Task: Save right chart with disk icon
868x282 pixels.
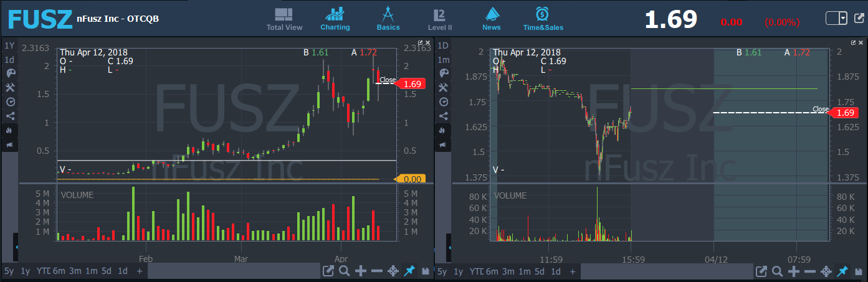Action: click(859, 271)
